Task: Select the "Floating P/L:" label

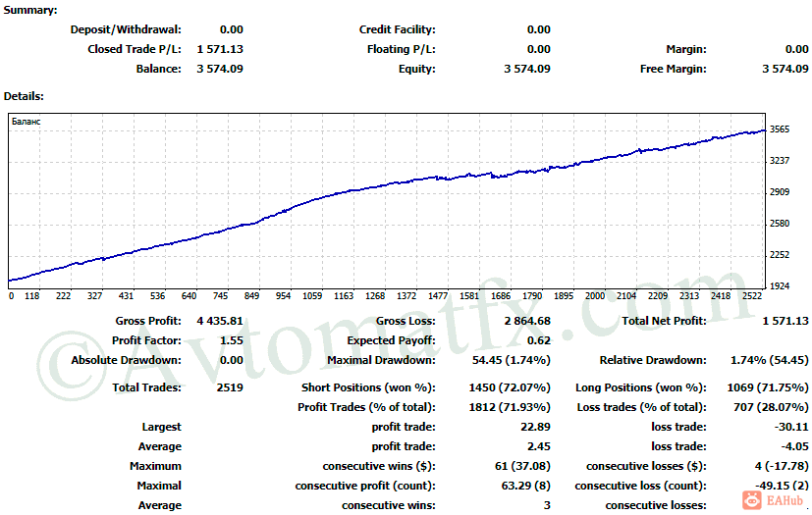Action: [402, 49]
